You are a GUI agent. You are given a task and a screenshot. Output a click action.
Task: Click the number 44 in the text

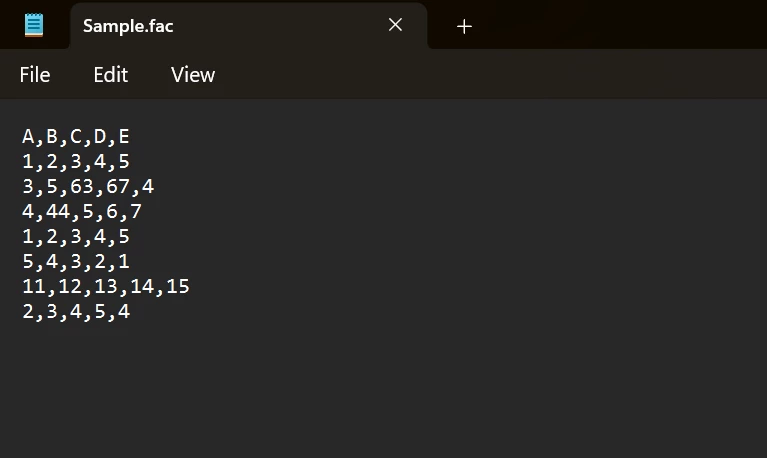tap(58, 211)
